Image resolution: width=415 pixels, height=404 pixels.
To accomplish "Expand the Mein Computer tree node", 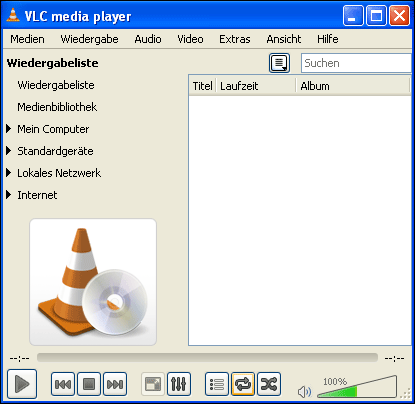I will [x=9, y=129].
